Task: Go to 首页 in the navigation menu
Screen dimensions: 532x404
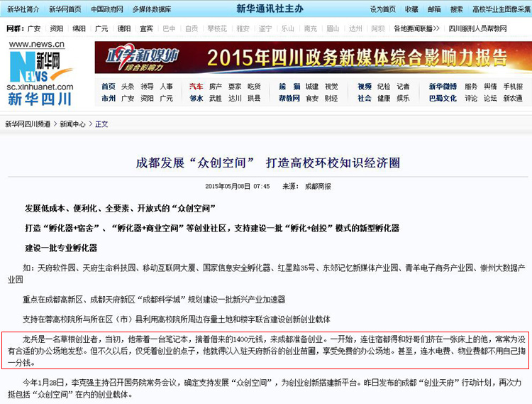Action: coord(109,87)
